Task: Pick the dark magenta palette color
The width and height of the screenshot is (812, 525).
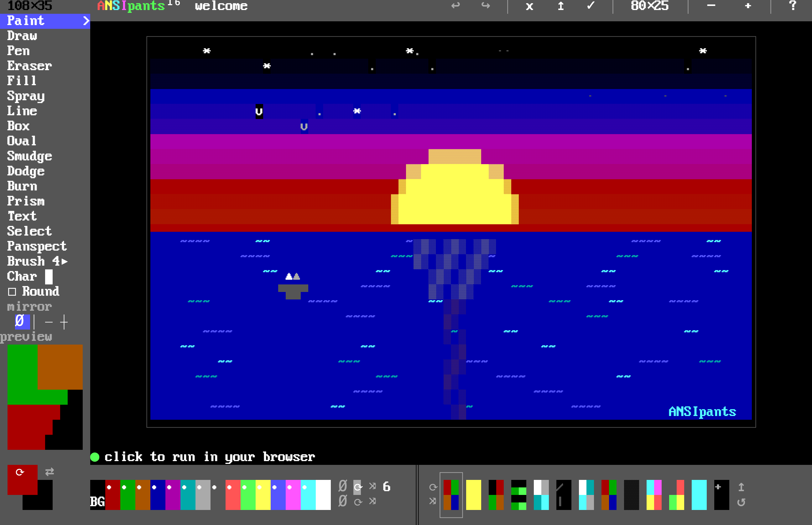Action: pyautogui.click(x=173, y=495)
